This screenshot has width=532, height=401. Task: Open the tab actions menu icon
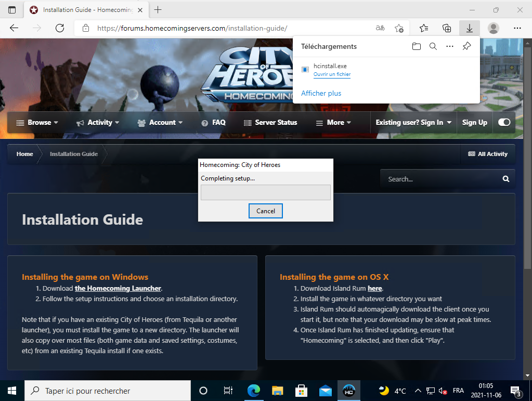click(12, 10)
